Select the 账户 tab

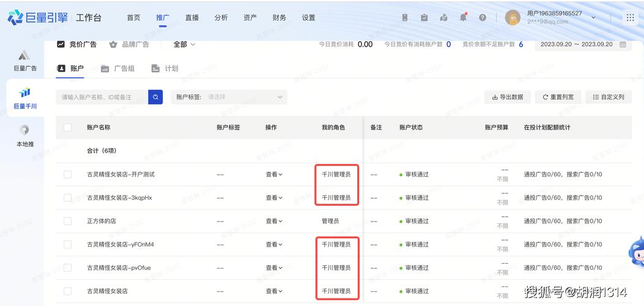point(70,69)
